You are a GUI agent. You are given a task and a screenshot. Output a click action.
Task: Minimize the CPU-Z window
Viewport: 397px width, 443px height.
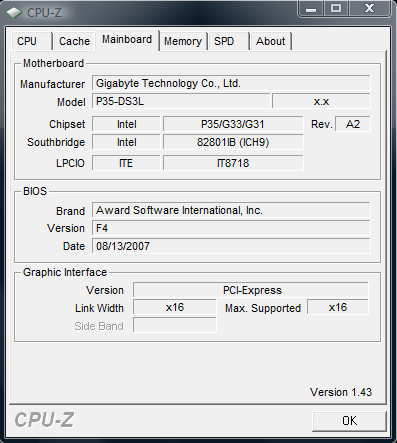[311, 8]
